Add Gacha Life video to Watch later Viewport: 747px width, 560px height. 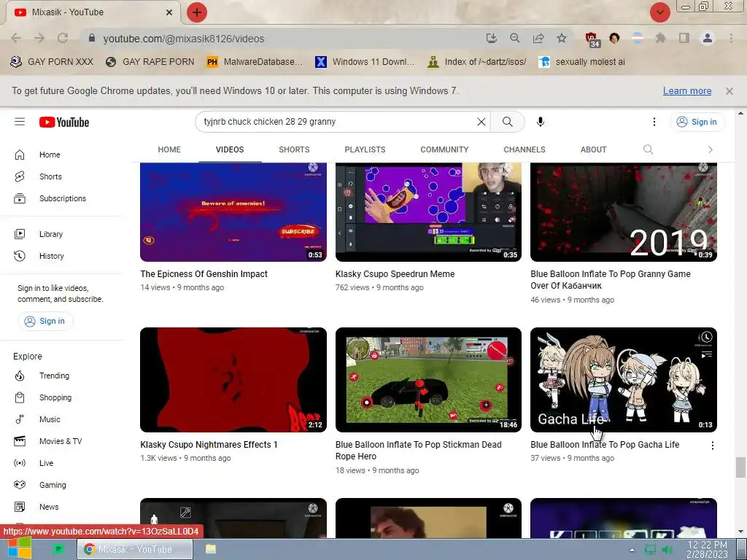pyautogui.click(x=706, y=337)
